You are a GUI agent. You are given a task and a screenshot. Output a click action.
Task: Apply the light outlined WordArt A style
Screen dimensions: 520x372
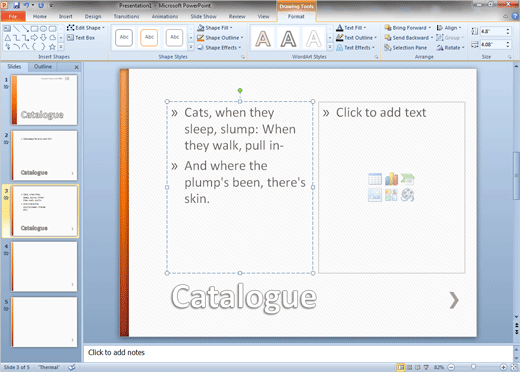313,38
